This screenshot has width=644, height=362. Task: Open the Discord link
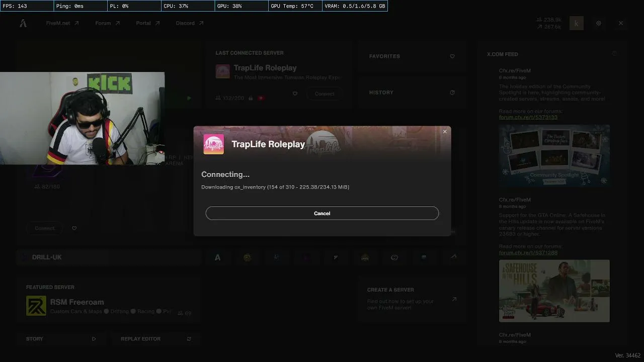(189, 23)
